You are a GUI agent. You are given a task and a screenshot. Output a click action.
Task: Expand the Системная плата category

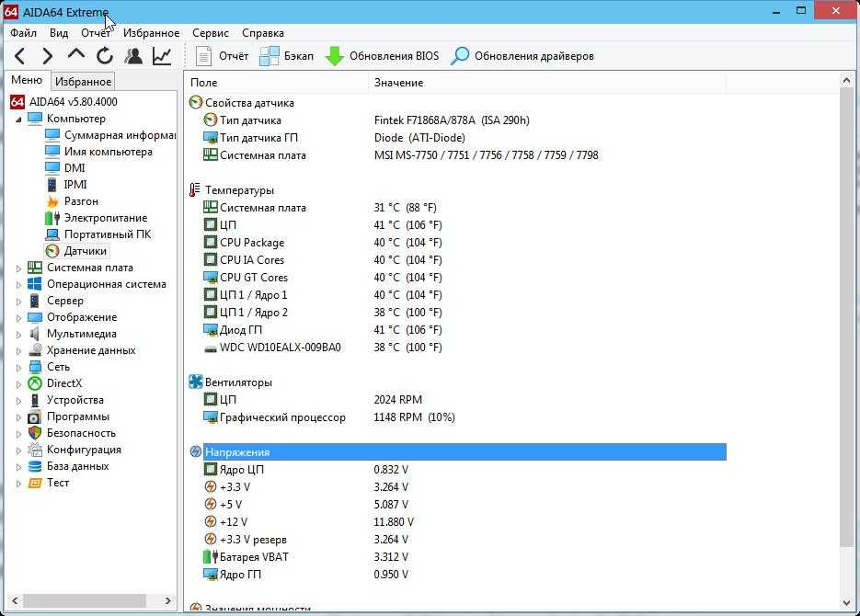(17, 267)
